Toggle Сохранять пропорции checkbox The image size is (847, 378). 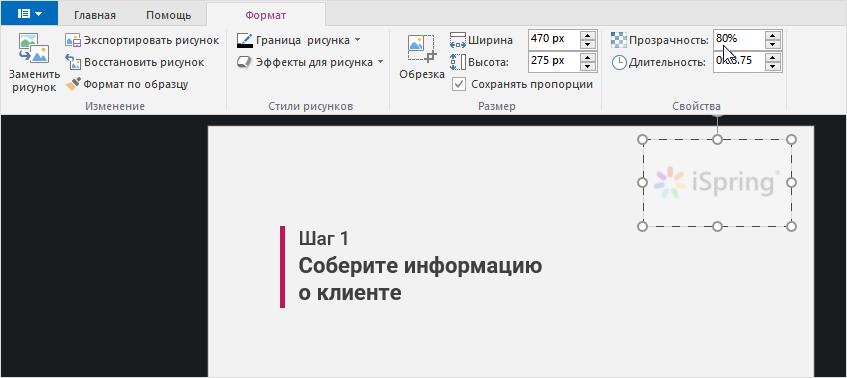point(459,84)
